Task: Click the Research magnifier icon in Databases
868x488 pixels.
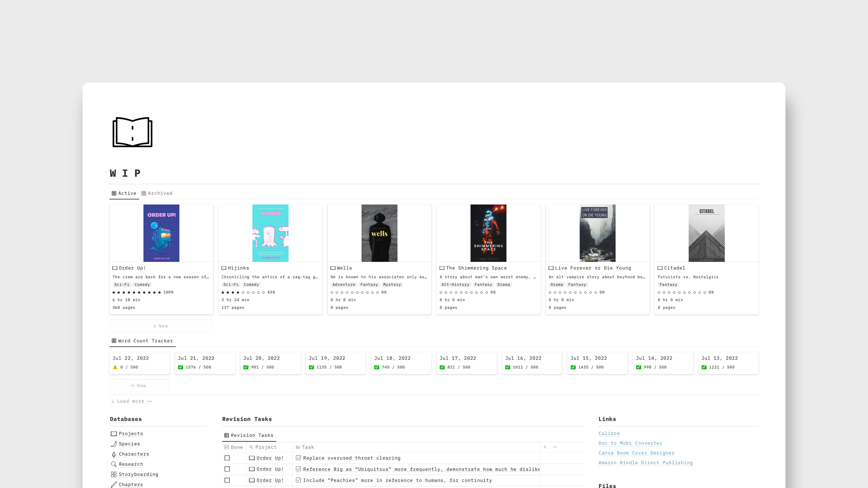Action: tap(114, 464)
